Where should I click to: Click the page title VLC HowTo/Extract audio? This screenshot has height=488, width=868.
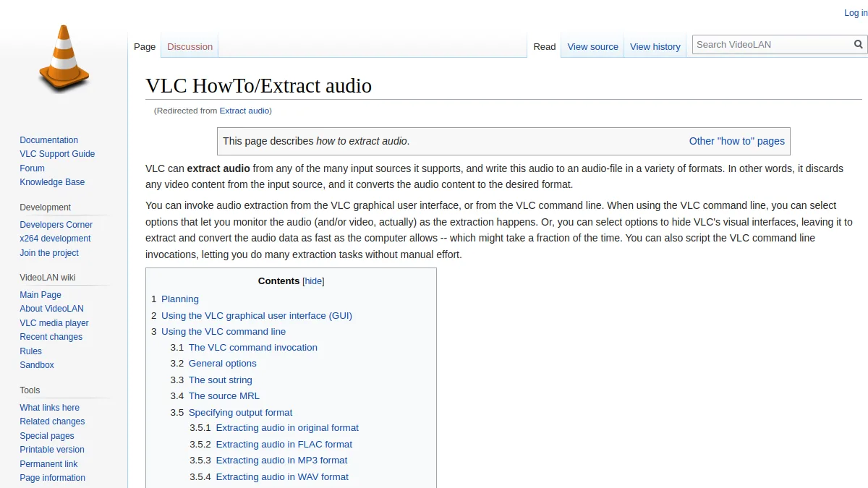tap(258, 86)
